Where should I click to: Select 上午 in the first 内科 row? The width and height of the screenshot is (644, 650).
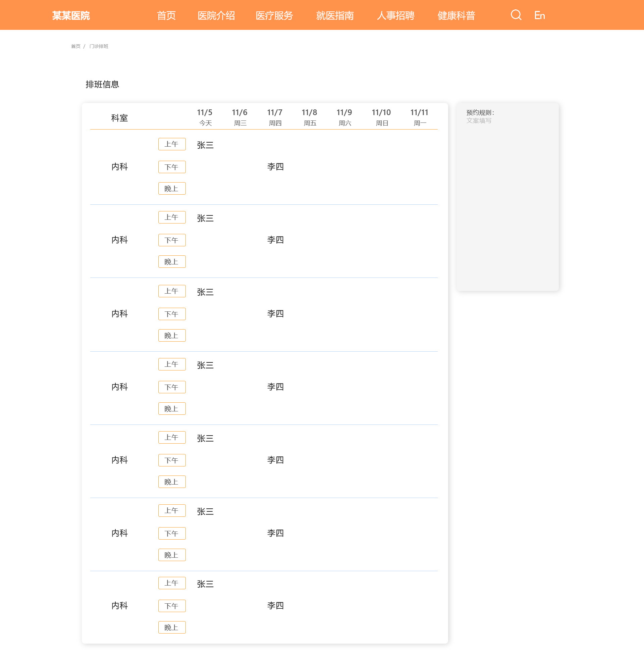click(172, 144)
